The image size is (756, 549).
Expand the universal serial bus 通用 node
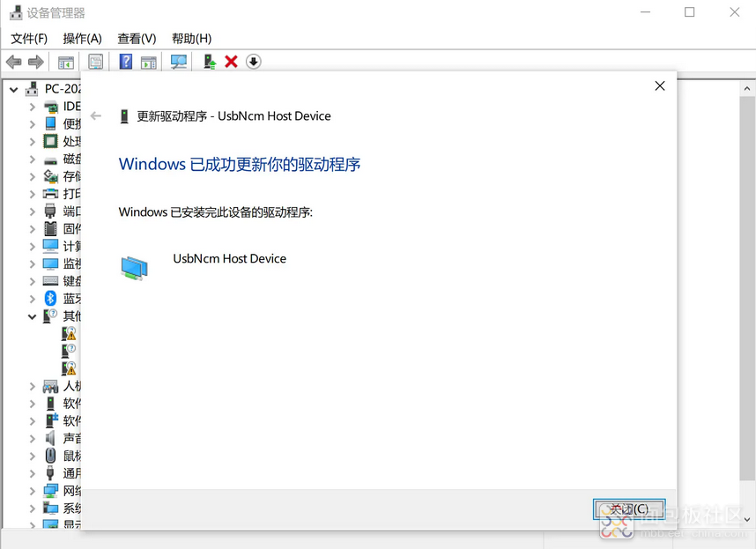33,473
